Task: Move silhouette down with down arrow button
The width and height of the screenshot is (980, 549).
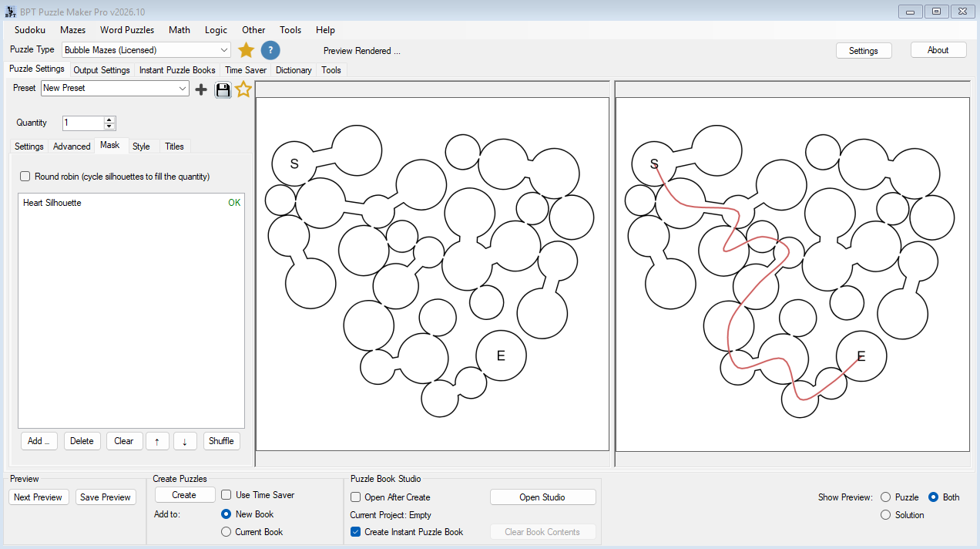Action: pos(185,441)
